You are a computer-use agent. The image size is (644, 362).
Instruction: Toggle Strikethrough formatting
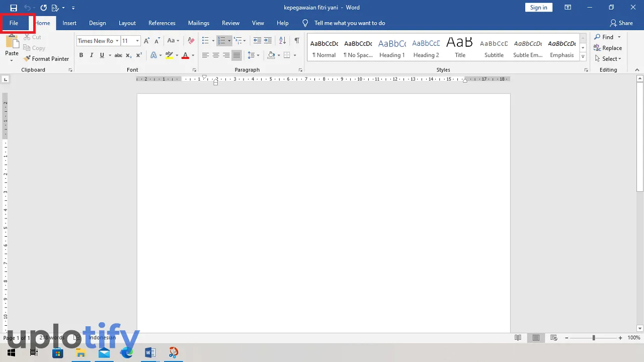(118, 55)
